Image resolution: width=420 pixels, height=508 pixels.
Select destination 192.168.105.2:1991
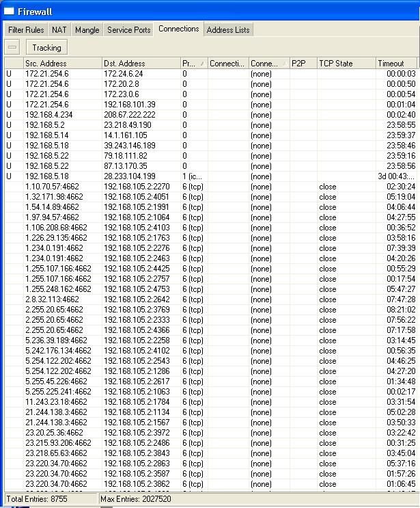point(137,207)
